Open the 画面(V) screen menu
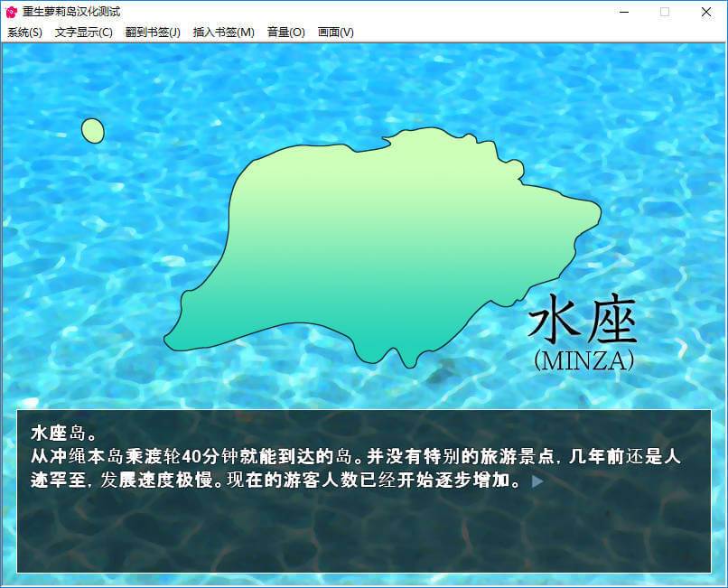Viewport: 728px width, 588px height. [335, 33]
